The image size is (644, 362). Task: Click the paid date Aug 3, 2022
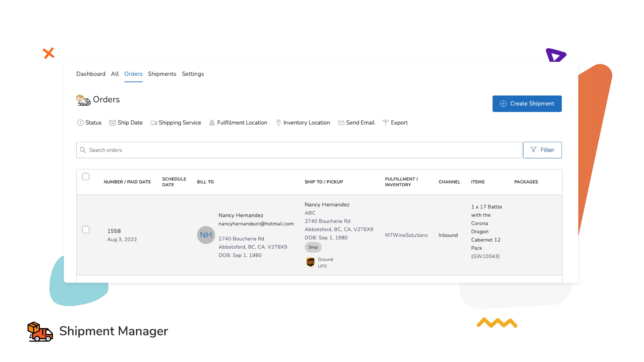click(x=122, y=239)
